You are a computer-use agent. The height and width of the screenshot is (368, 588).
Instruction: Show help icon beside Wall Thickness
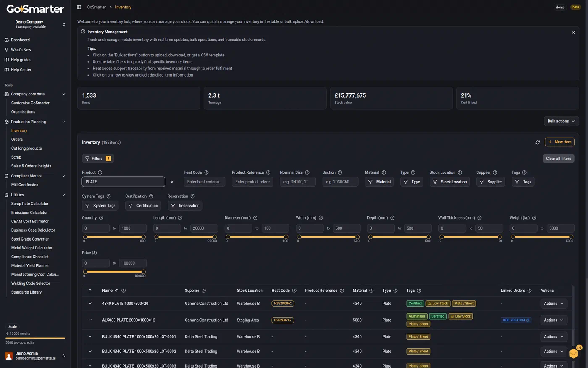(x=479, y=218)
